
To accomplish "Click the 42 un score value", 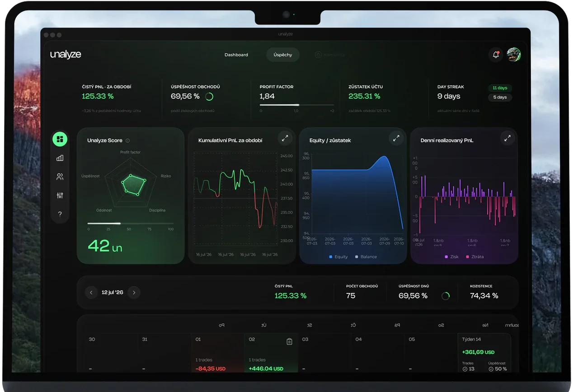I will (105, 246).
